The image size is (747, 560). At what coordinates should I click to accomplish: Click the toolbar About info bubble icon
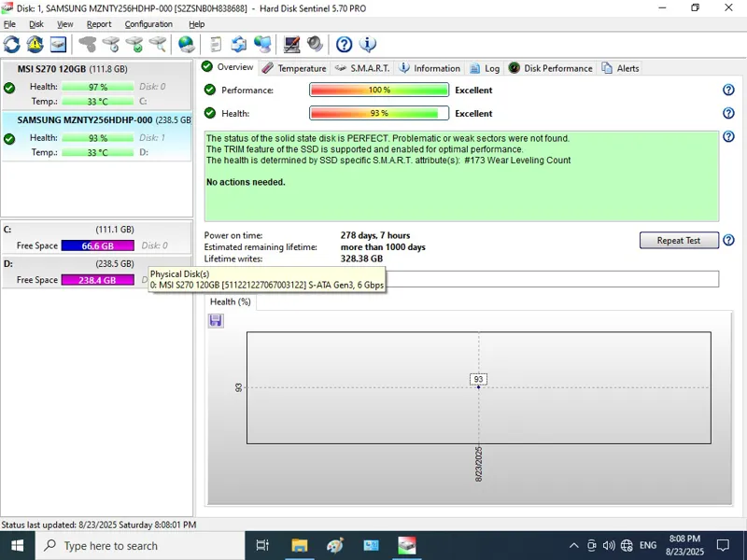pyautogui.click(x=367, y=44)
